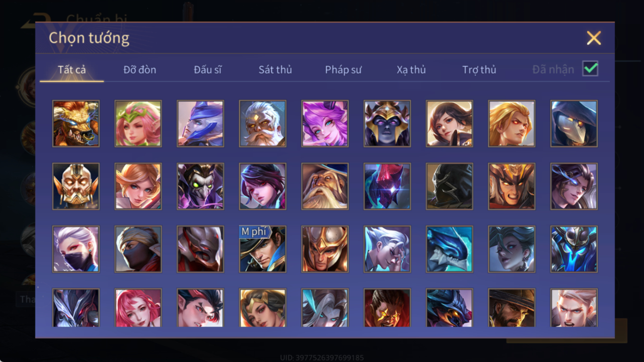The image size is (644, 362).
Task: Switch to the Đỡ đòn tab
Action: pos(139,70)
